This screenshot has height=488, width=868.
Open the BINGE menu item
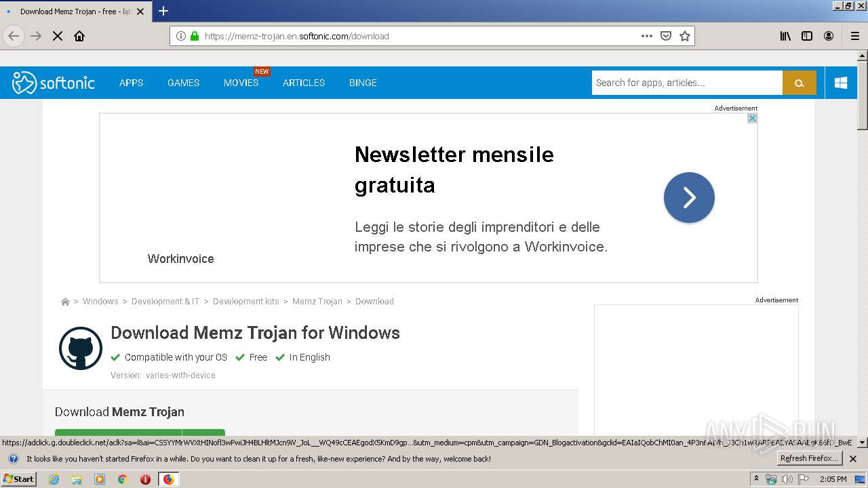pos(363,83)
